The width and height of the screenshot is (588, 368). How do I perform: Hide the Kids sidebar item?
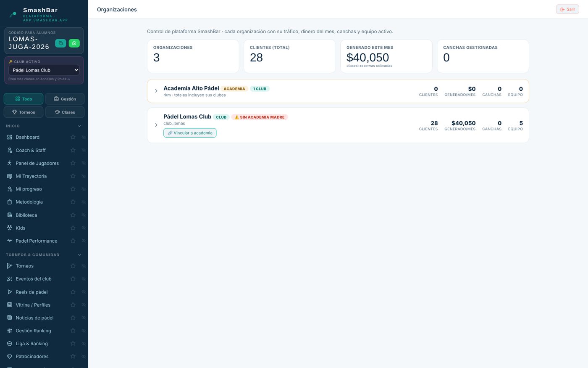84,228
